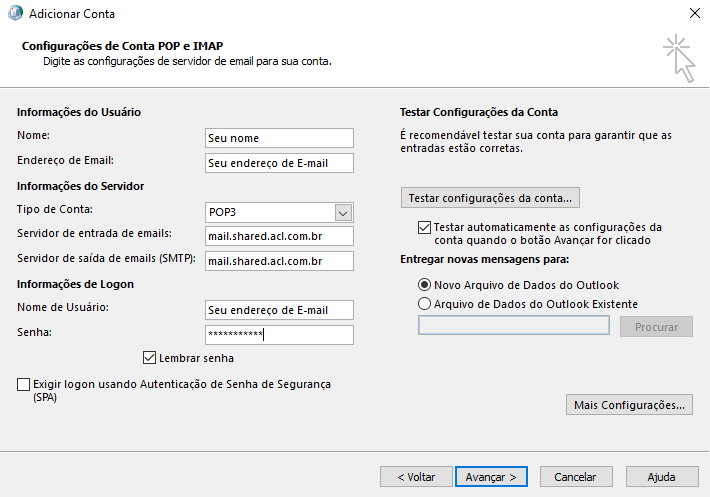Open Mais Configurações dialog
This screenshot has height=497, width=710.
click(x=629, y=405)
